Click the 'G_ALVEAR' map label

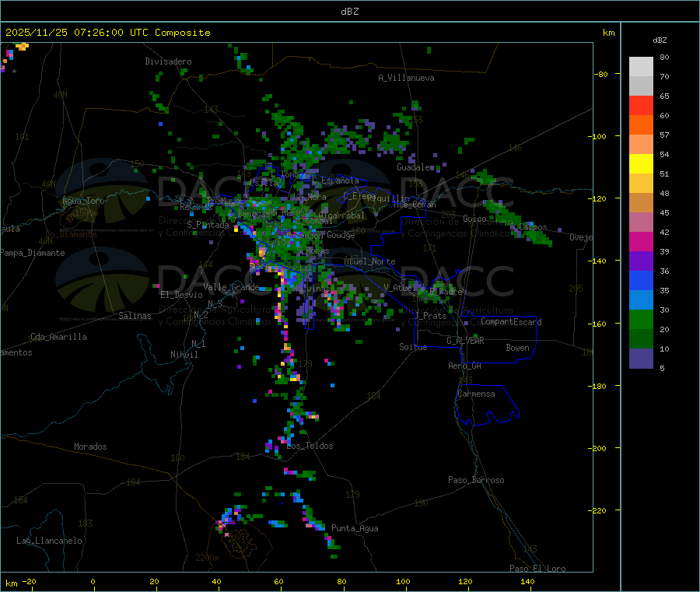coord(465,341)
